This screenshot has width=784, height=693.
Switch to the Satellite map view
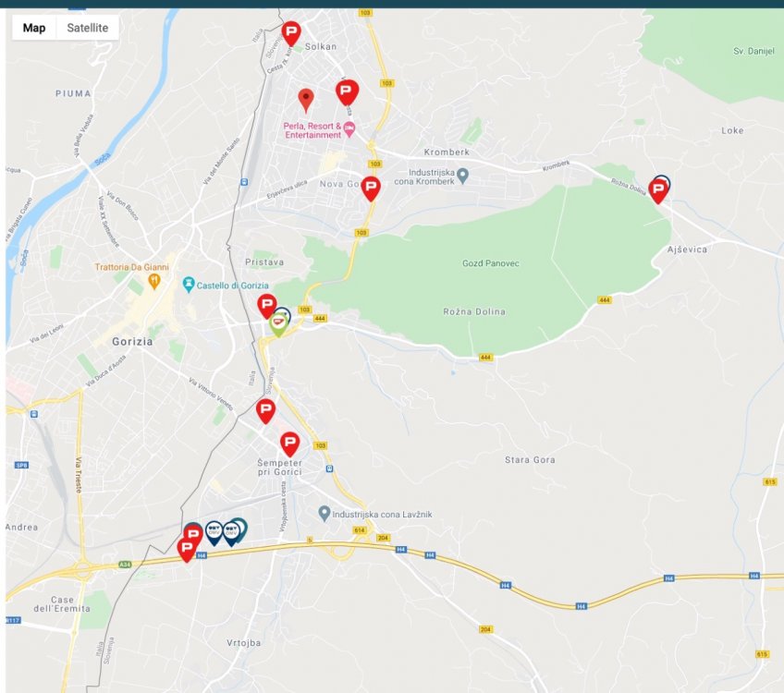pos(87,28)
